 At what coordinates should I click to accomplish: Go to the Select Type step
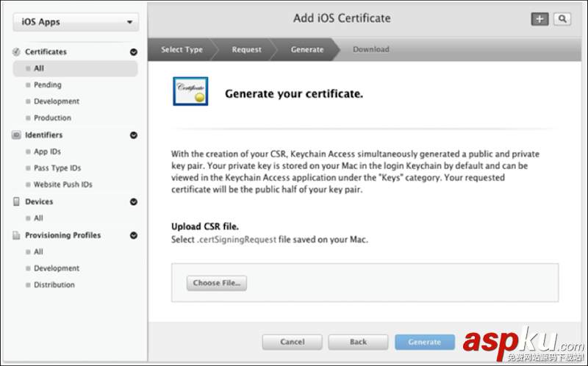182,49
